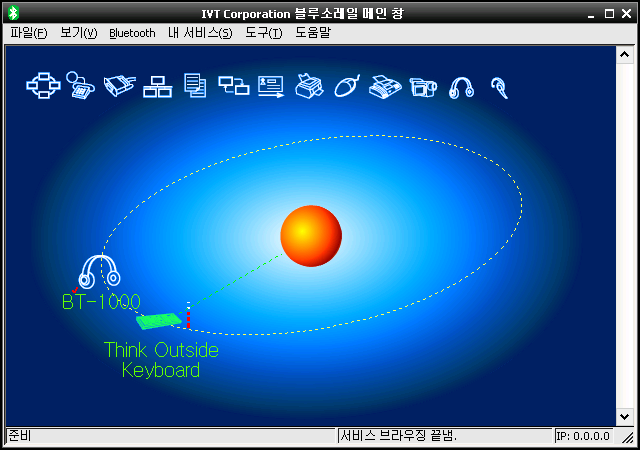Screen dimensions: 640x450
Task: Click the IP: 0.0.0.0 status field
Action: 583,436
